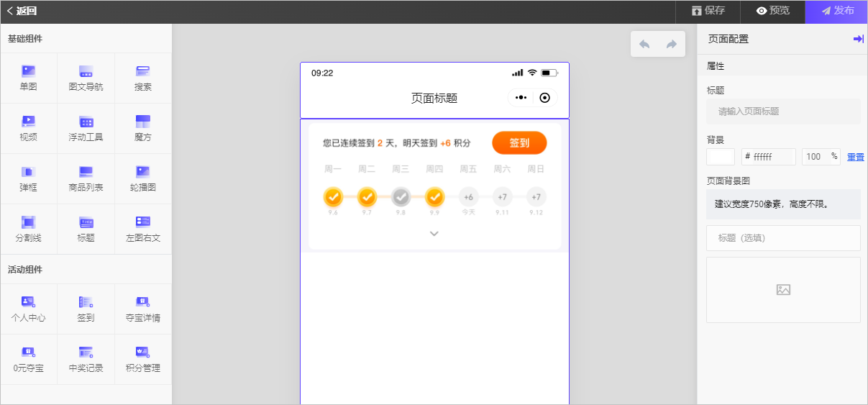This screenshot has width=868, height=405.
Task: Add the 中奖记录 winning records component
Action: tap(86, 360)
